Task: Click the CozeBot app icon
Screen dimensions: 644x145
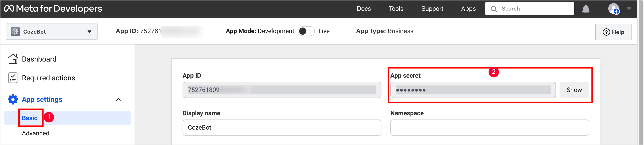Action: pos(15,32)
